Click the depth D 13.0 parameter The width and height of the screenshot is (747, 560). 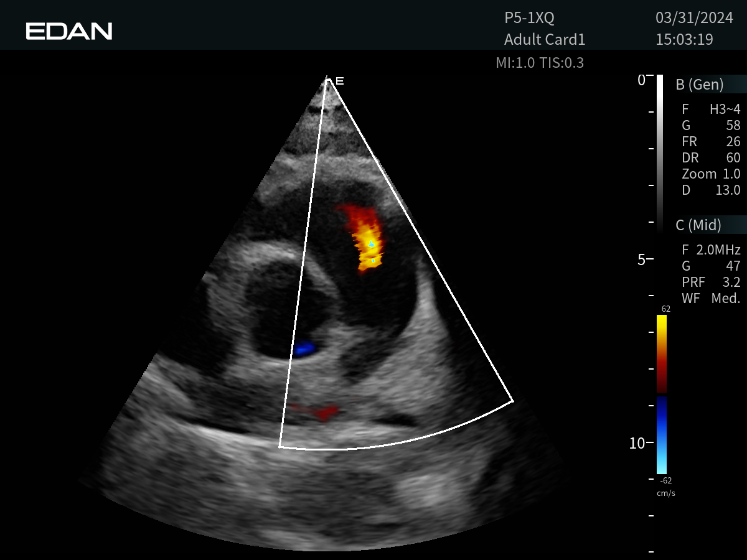coord(711,190)
